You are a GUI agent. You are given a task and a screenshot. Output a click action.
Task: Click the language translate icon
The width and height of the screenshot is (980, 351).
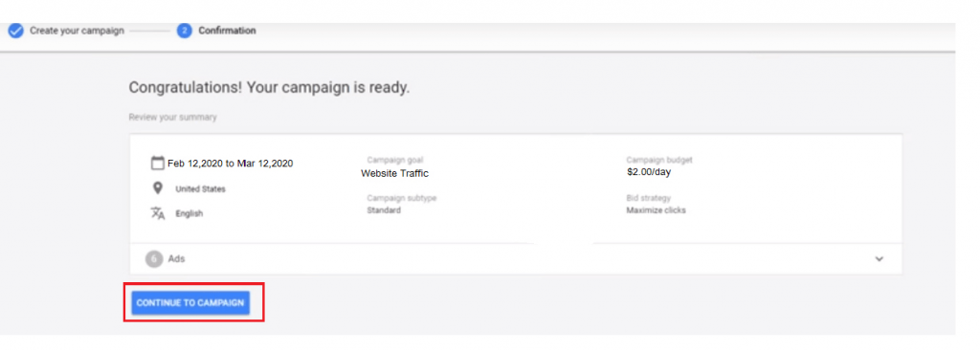click(x=158, y=213)
